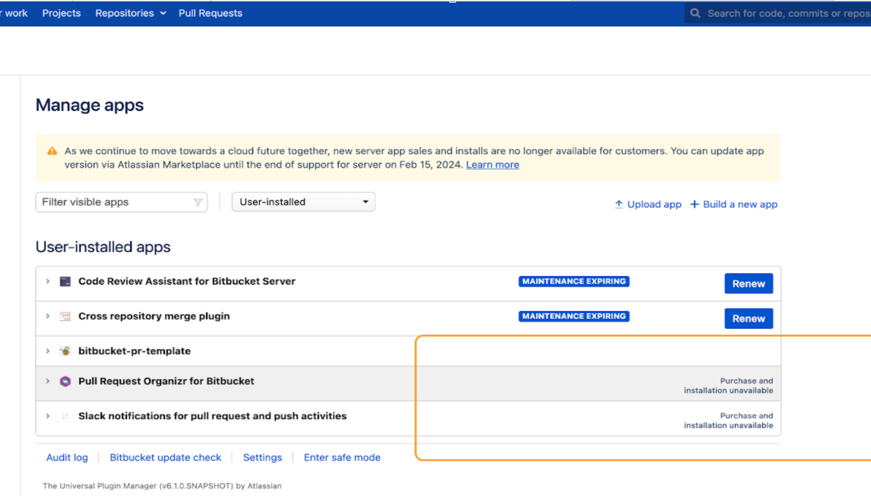Expand the Cross repository merge plugin row
Viewport: 871px width, 496px height.
point(47,317)
